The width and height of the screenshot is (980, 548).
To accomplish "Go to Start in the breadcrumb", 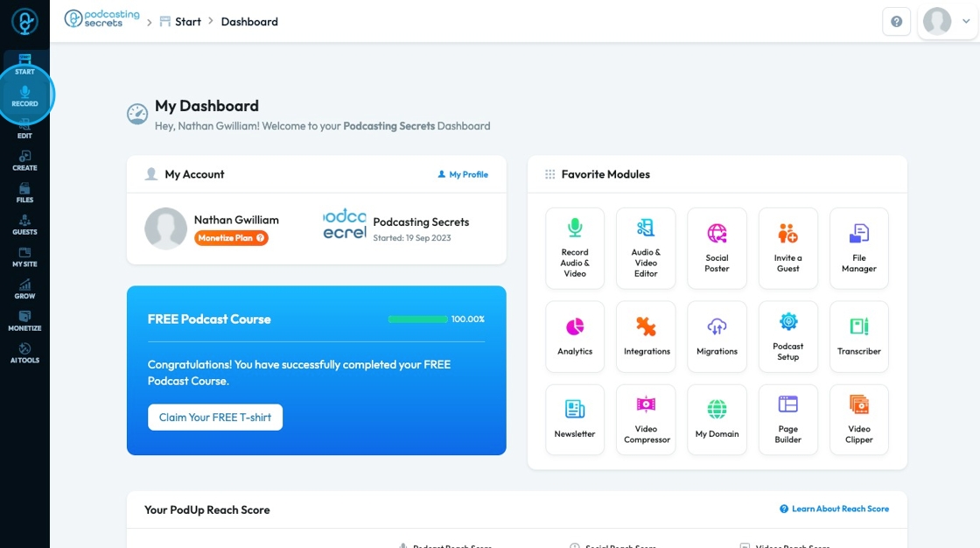I will pos(180,21).
